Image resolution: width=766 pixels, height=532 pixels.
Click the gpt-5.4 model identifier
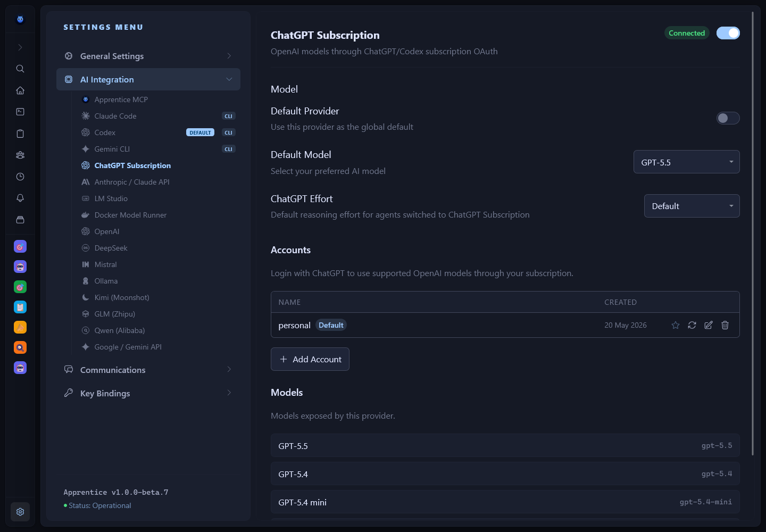[x=717, y=473]
